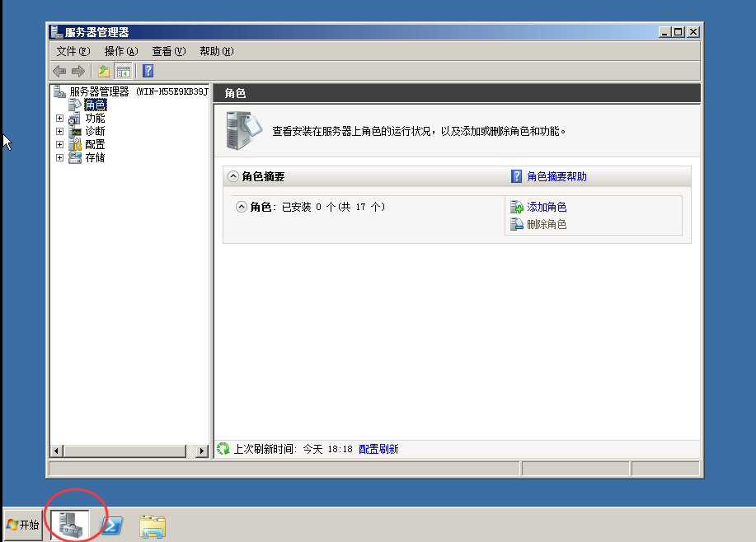Expand the 诊断 tree node
Viewport: 756px width, 542px height.
[59, 131]
